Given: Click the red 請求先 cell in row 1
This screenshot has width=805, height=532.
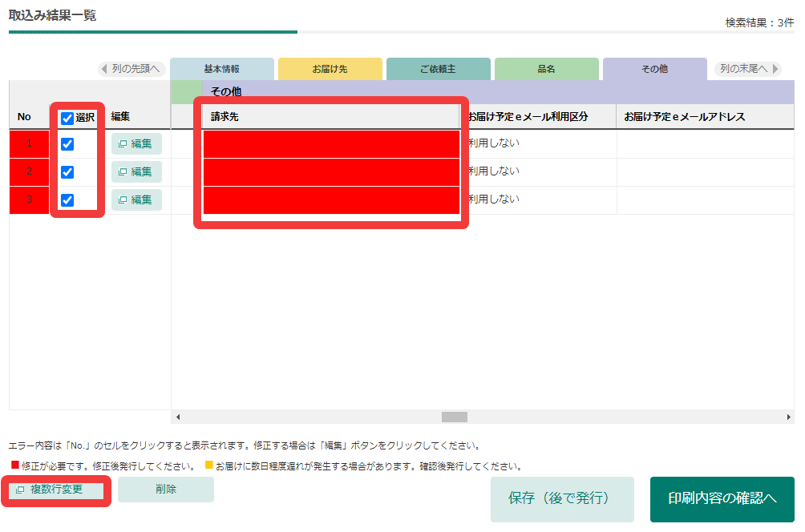Looking at the screenshot, I should pyautogui.click(x=331, y=143).
